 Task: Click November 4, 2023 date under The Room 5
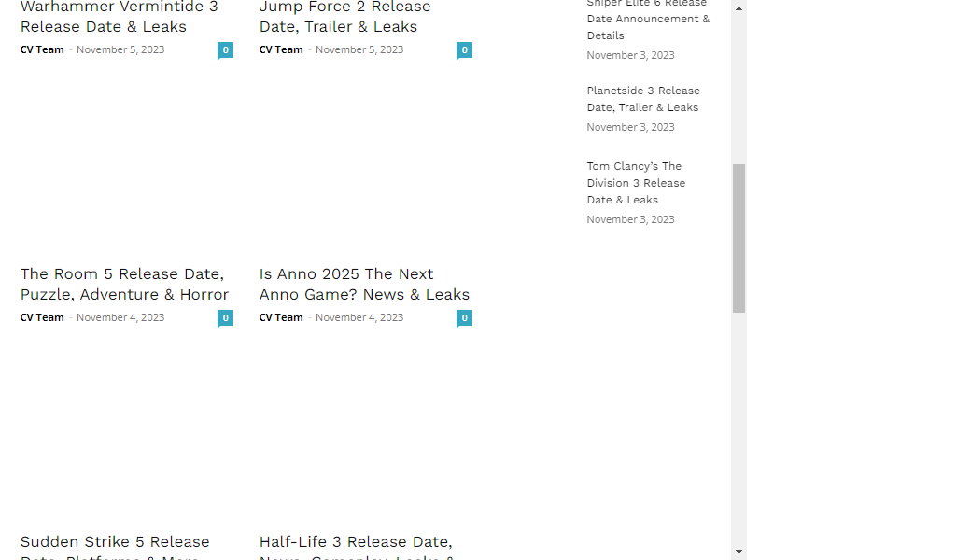coord(120,317)
